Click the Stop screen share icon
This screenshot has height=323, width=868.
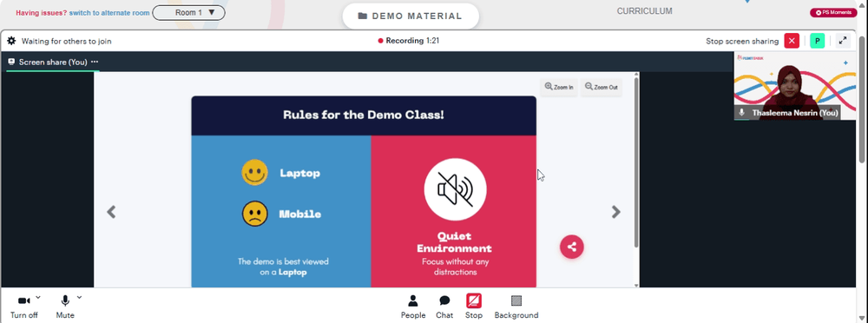pyautogui.click(x=474, y=300)
